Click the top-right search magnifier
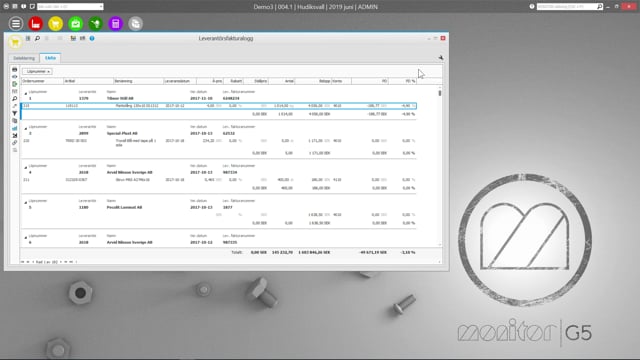Screen dimensions: 640x360 [600, 7]
